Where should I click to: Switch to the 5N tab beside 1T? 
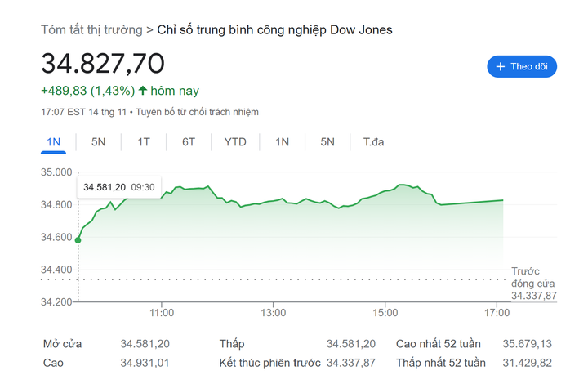click(x=99, y=142)
